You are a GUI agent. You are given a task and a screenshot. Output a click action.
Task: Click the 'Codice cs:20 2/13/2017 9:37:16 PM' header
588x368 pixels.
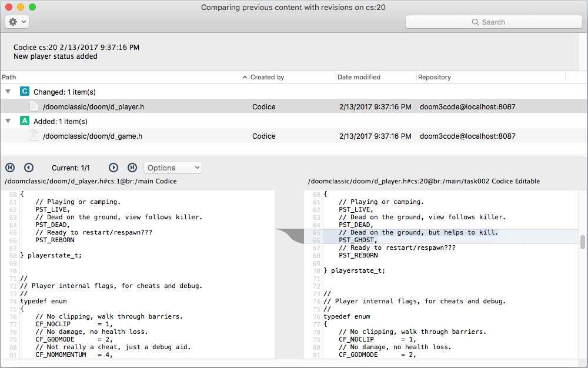tap(76, 47)
